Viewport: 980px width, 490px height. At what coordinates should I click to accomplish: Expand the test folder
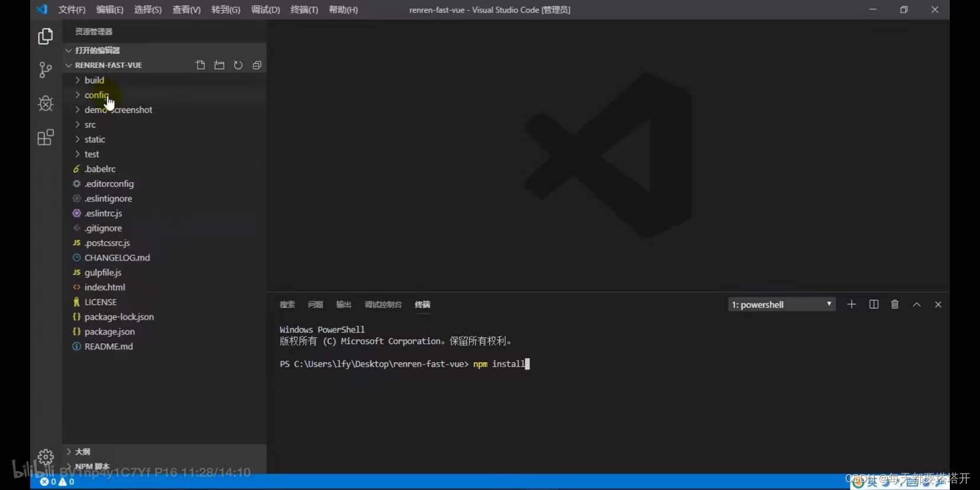click(165, 154)
